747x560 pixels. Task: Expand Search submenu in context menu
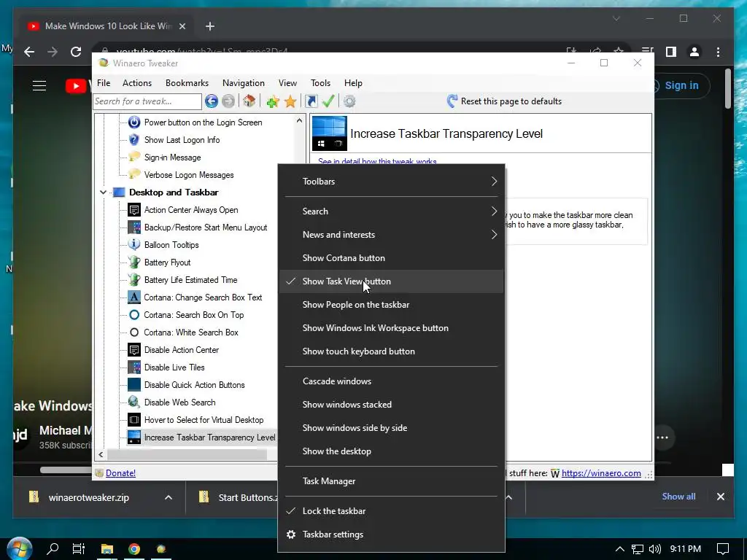click(391, 211)
